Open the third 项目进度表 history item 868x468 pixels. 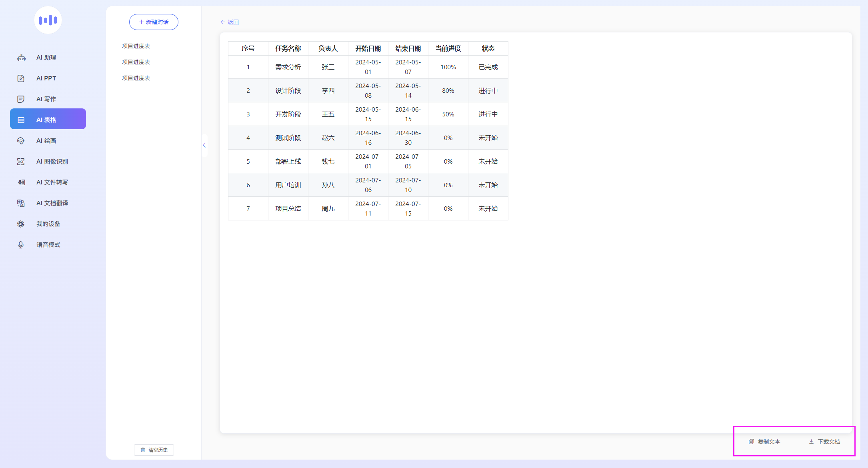(x=136, y=78)
